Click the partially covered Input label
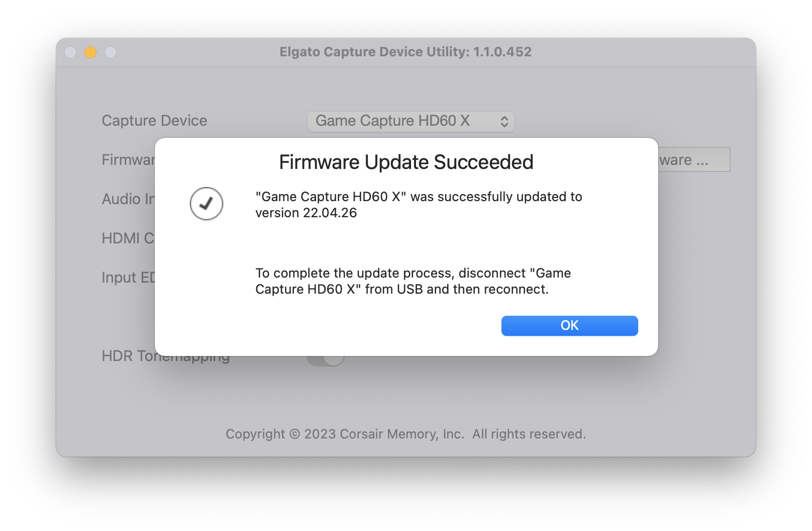The image size is (812, 531). 128,278
